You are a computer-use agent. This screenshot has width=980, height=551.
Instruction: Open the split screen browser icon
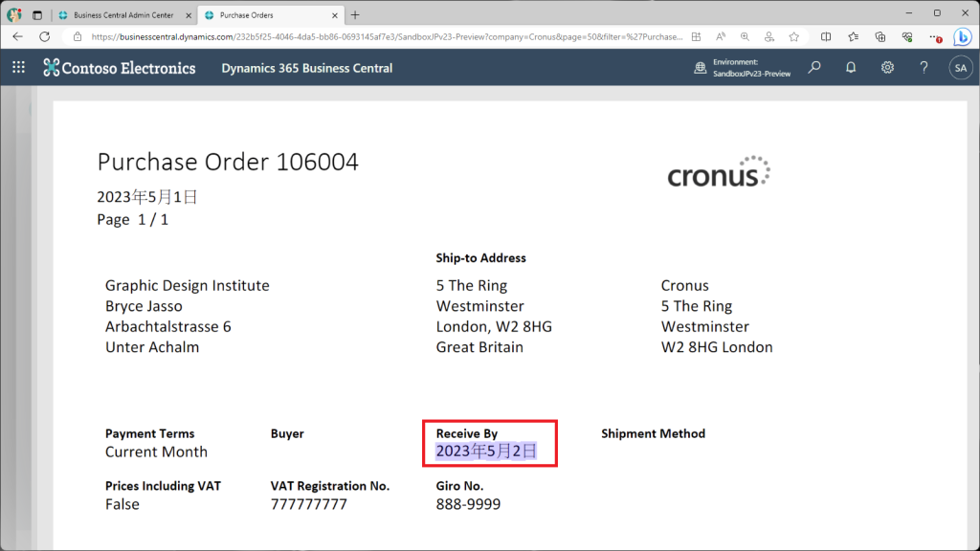(x=826, y=37)
